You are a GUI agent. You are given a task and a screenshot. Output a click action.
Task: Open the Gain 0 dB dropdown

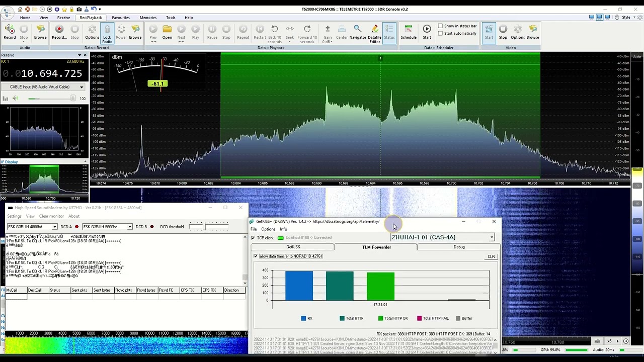point(328,34)
